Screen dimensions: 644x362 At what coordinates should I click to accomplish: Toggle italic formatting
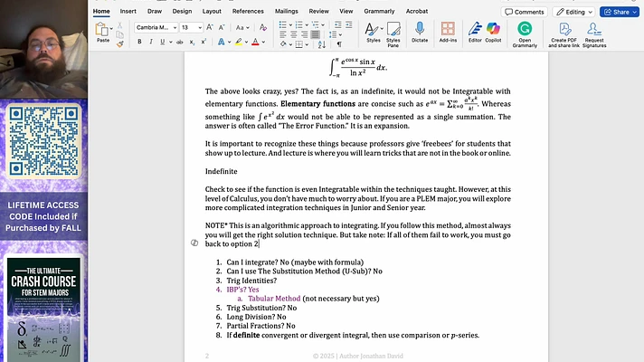pos(151,42)
